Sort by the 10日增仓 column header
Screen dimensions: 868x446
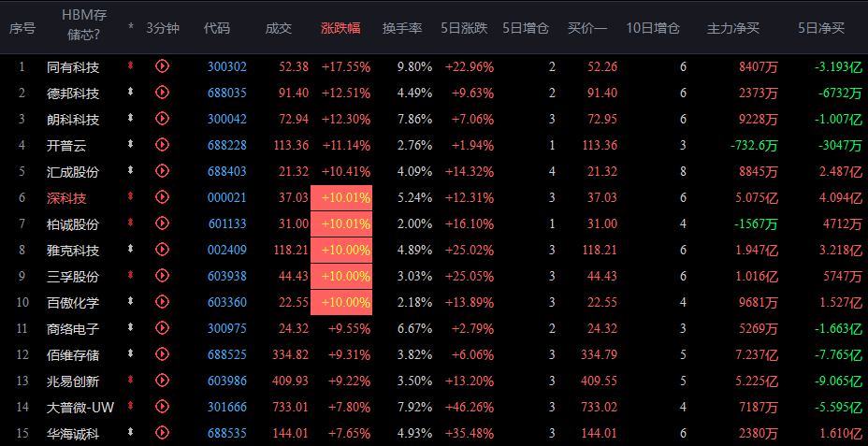click(653, 28)
